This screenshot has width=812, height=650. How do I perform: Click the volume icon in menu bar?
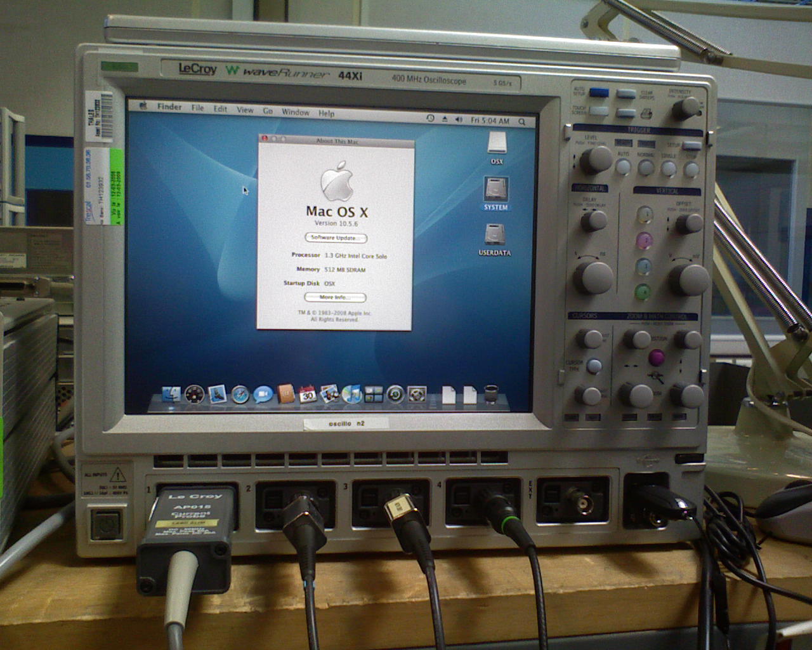click(459, 119)
